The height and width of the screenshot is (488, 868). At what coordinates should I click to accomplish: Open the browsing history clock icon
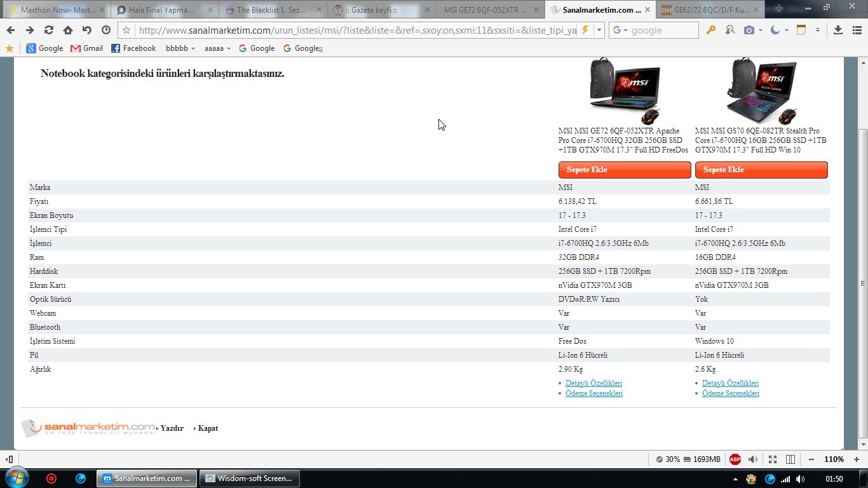[x=106, y=30]
